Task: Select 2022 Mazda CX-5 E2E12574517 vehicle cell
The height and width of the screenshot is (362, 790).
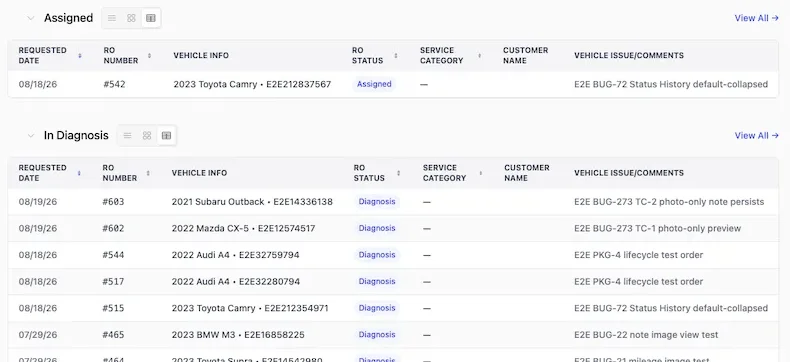Action: [x=243, y=229]
